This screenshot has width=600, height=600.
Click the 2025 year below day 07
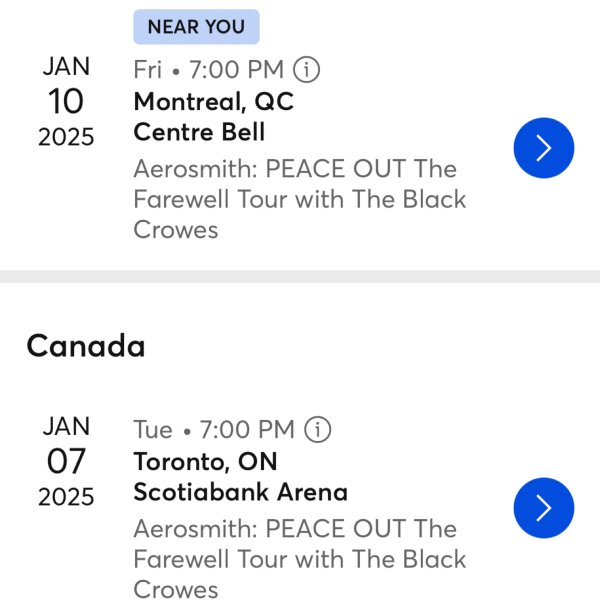(66, 497)
